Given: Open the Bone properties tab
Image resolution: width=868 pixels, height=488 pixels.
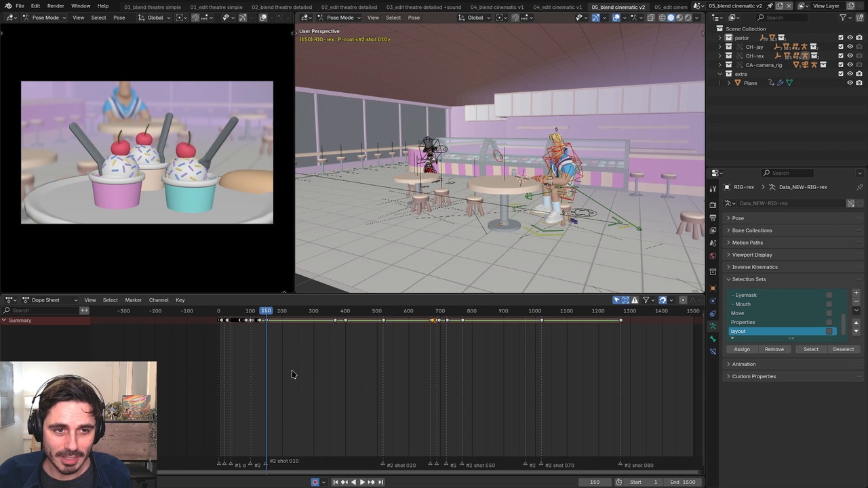Looking at the screenshot, I should pos(713,339).
